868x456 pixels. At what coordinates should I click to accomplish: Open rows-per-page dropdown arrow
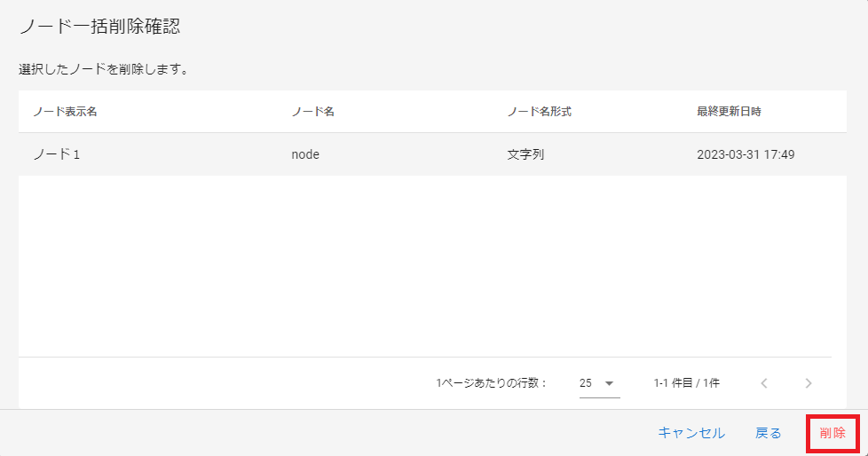[x=609, y=383]
